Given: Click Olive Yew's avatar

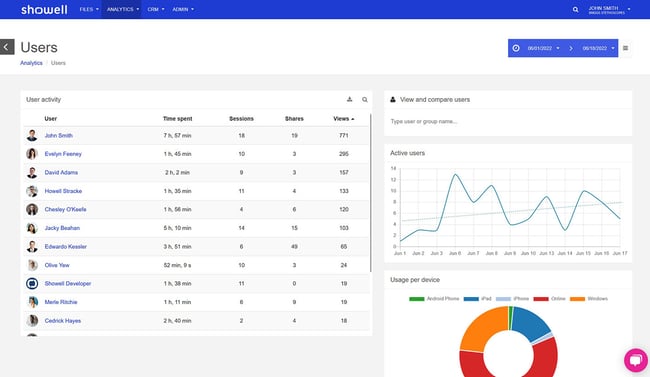Looking at the screenshot, I should (x=32, y=265).
